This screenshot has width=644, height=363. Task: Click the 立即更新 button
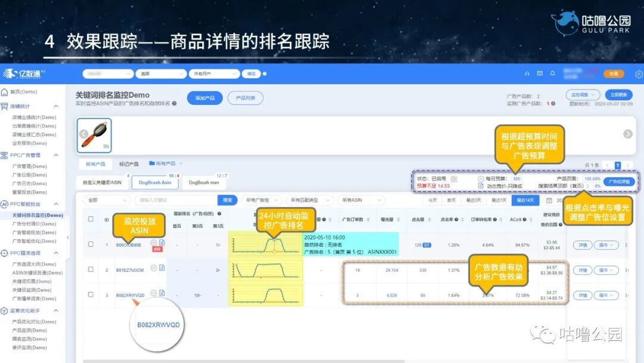tap(619, 95)
